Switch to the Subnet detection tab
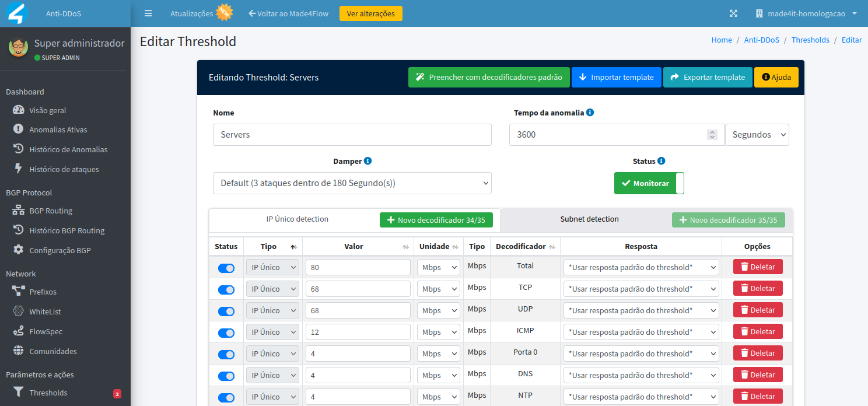Viewport: 868px width, 406px height. pyautogui.click(x=589, y=219)
